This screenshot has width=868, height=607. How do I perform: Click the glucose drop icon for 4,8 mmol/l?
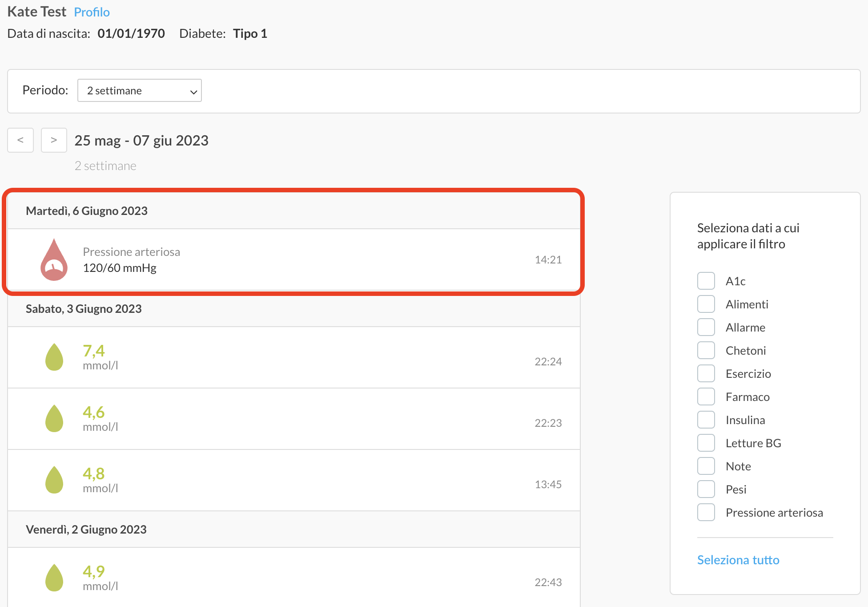point(54,480)
